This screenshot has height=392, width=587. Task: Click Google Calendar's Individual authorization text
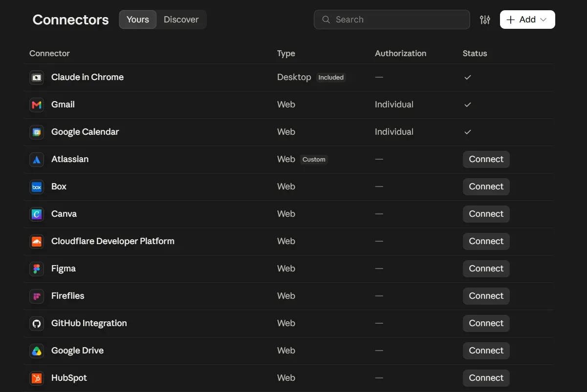click(394, 132)
